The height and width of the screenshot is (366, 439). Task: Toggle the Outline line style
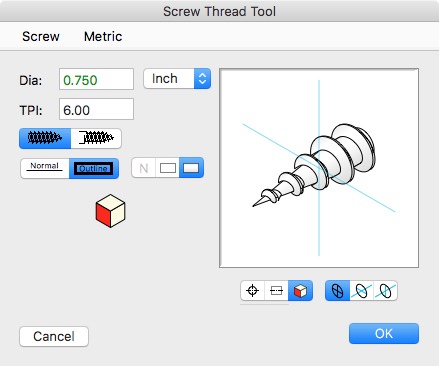(x=94, y=168)
